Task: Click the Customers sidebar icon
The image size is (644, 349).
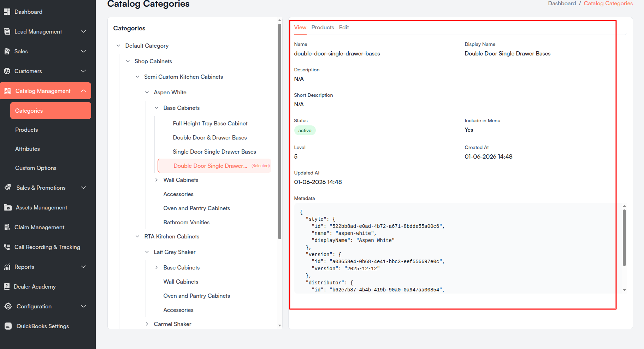Action: pyautogui.click(x=7, y=71)
